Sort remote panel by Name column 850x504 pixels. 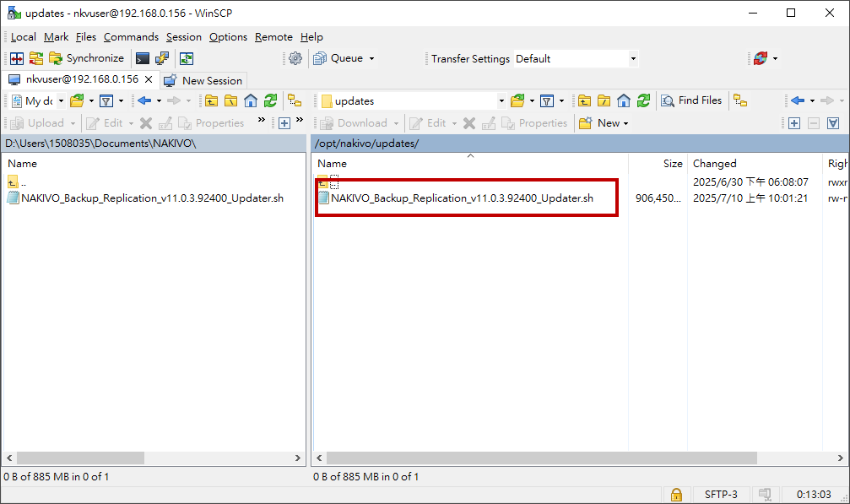point(470,163)
